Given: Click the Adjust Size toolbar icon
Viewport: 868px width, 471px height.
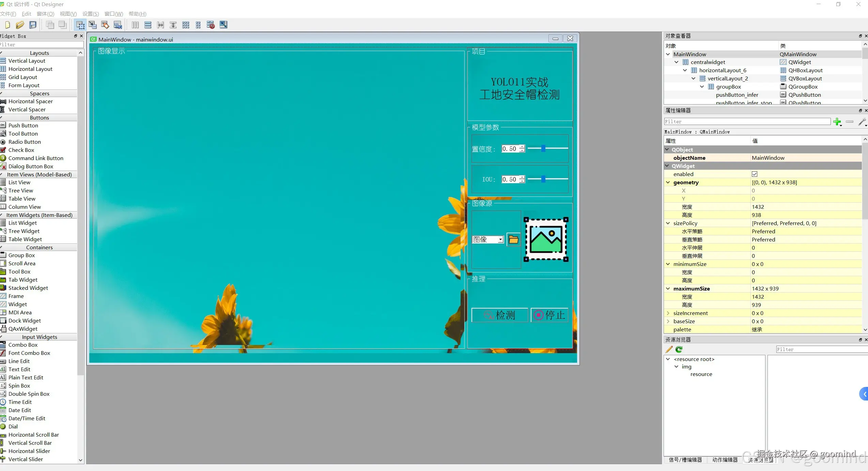Looking at the screenshot, I should [x=223, y=25].
